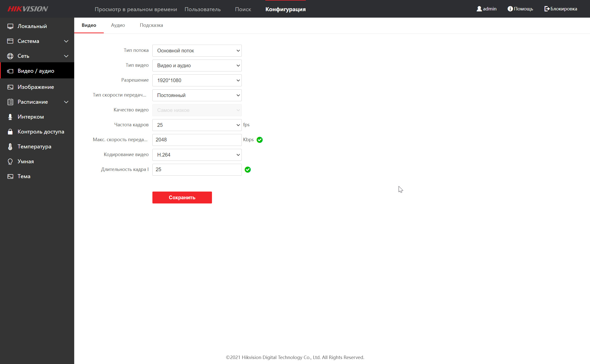Click the Интерком microphone icon
Image resolution: width=590 pixels, height=364 pixels.
[x=10, y=117]
